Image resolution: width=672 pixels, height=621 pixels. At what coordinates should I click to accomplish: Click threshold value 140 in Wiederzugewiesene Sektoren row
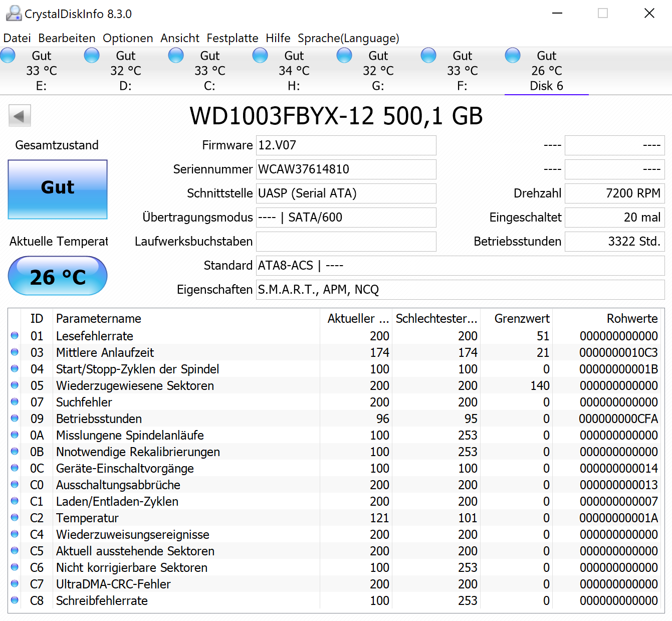[540, 385]
